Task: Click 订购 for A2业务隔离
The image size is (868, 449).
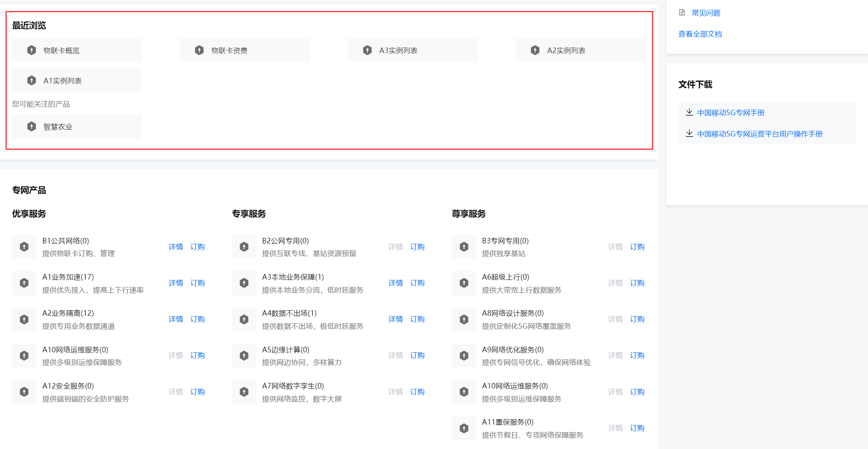Action: click(x=197, y=319)
